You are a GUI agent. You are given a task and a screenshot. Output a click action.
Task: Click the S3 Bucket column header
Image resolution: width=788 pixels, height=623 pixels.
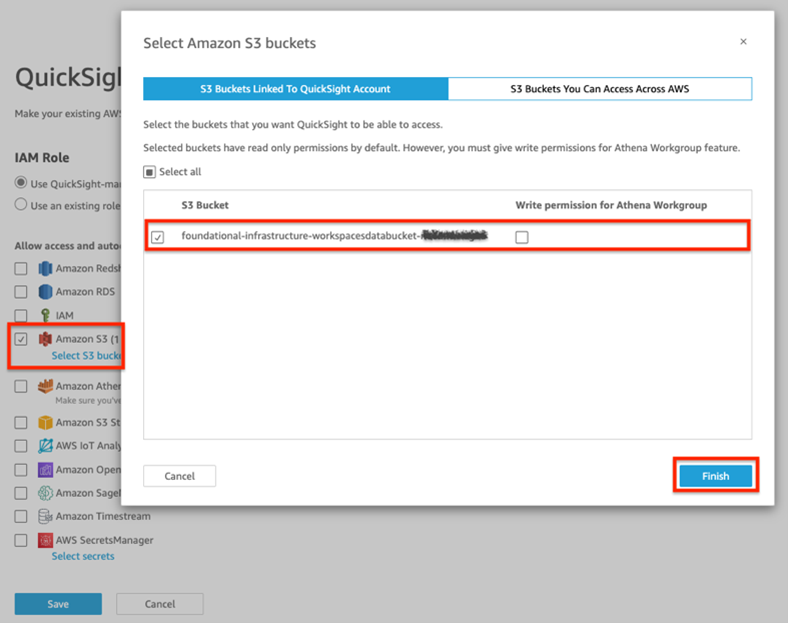(205, 205)
